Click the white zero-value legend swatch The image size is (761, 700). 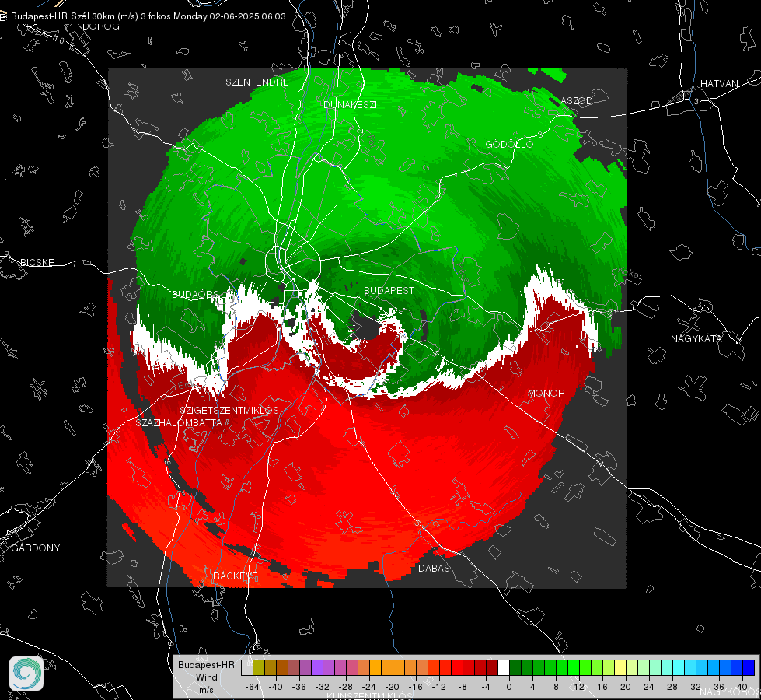coord(504,668)
